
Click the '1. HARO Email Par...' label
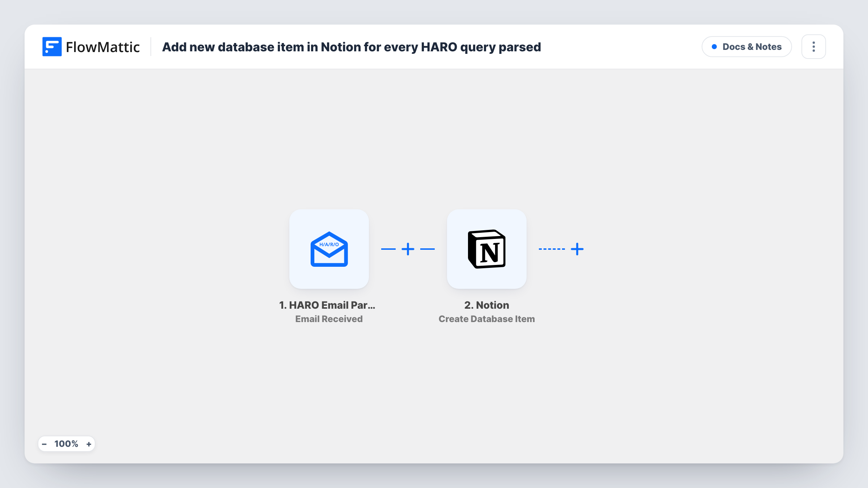[x=327, y=305]
